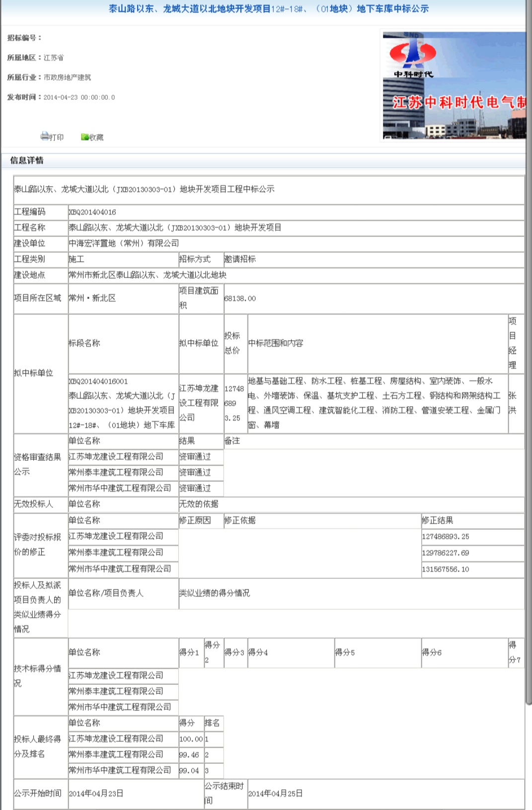The width and height of the screenshot is (532, 810).
Task: Select 资审通过 for 常州泰丰建筑工程有限公司
Action: pos(195,472)
